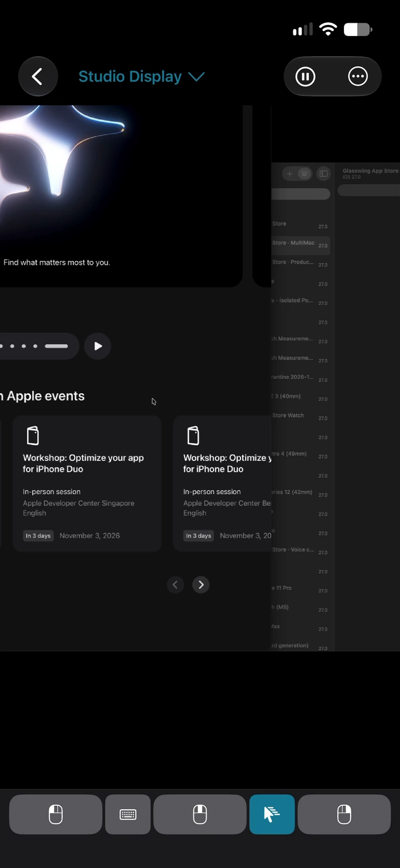The image size is (400, 868).
Task: Select the '3 (40mm)' sidebar row
Action: [x=301, y=399]
